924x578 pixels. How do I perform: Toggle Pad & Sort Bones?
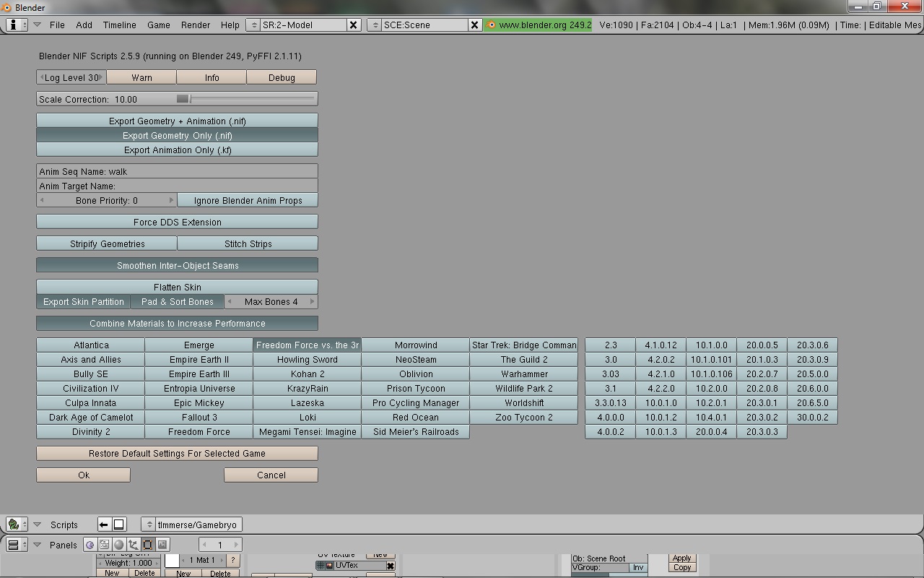177,301
